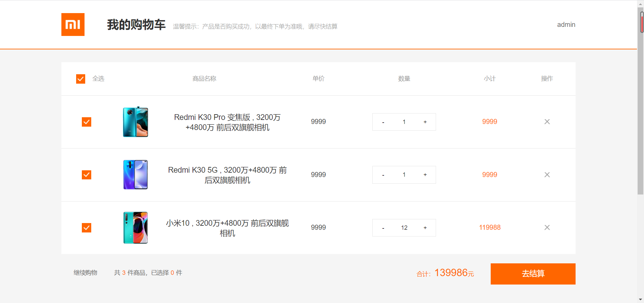Click the 操作 column header
Image resolution: width=644 pixels, height=303 pixels.
(x=547, y=79)
